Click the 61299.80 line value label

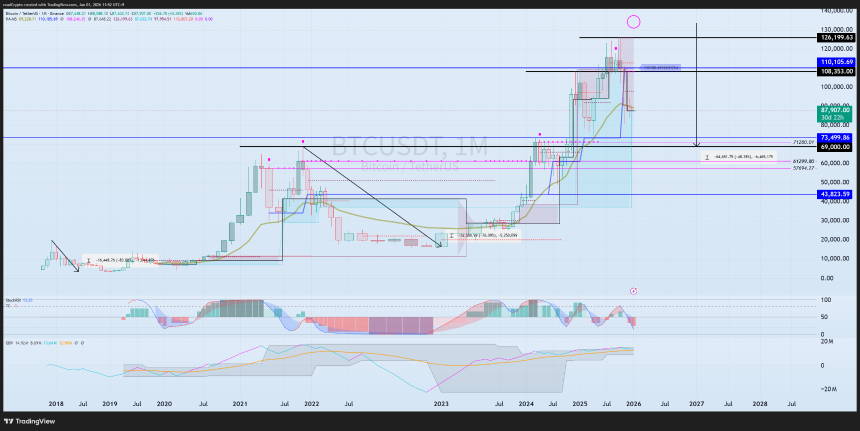point(802,162)
